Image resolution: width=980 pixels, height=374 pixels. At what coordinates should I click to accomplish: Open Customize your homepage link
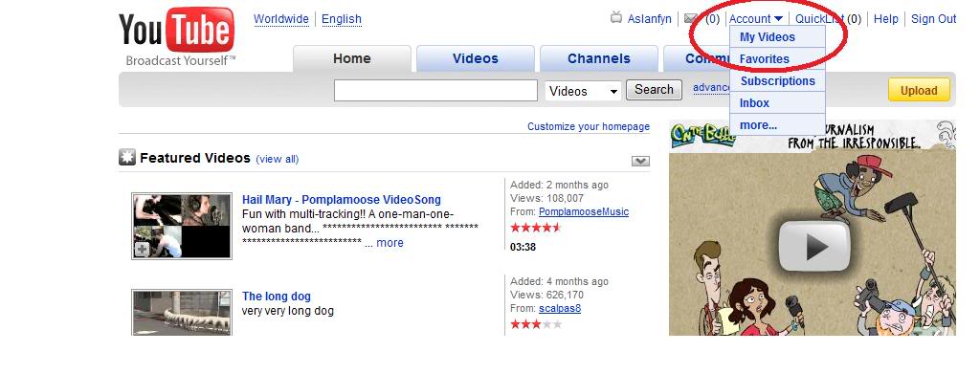click(x=589, y=126)
